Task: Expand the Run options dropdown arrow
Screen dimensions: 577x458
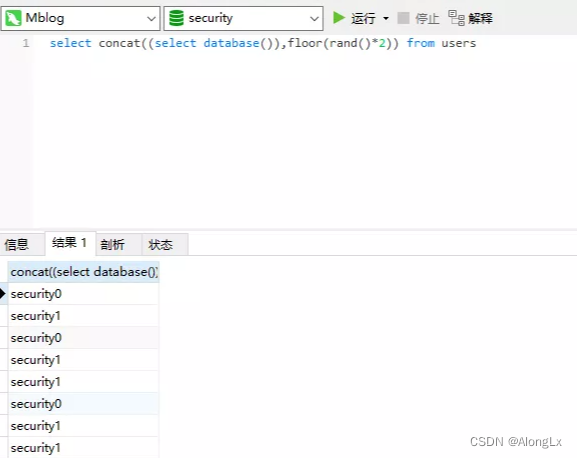Action: click(x=386, y=18)
